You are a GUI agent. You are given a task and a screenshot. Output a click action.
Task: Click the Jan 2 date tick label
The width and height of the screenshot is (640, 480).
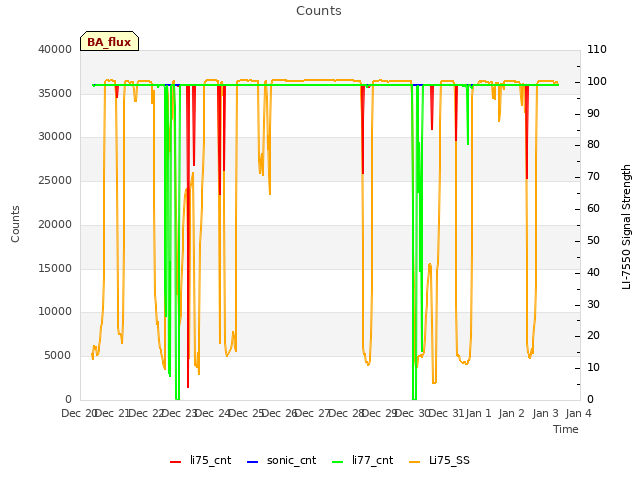(511, 413)
